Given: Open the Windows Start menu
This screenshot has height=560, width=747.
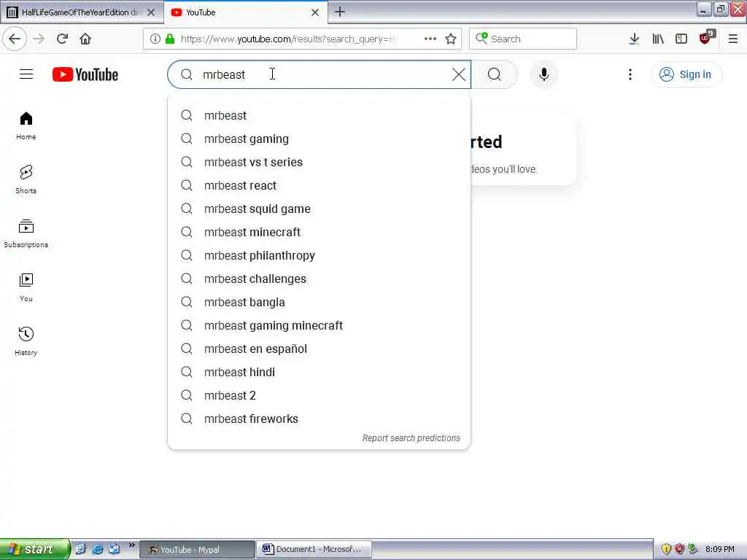Looking at the screenshot, I should pyautogui.click(x=35, y=549).
